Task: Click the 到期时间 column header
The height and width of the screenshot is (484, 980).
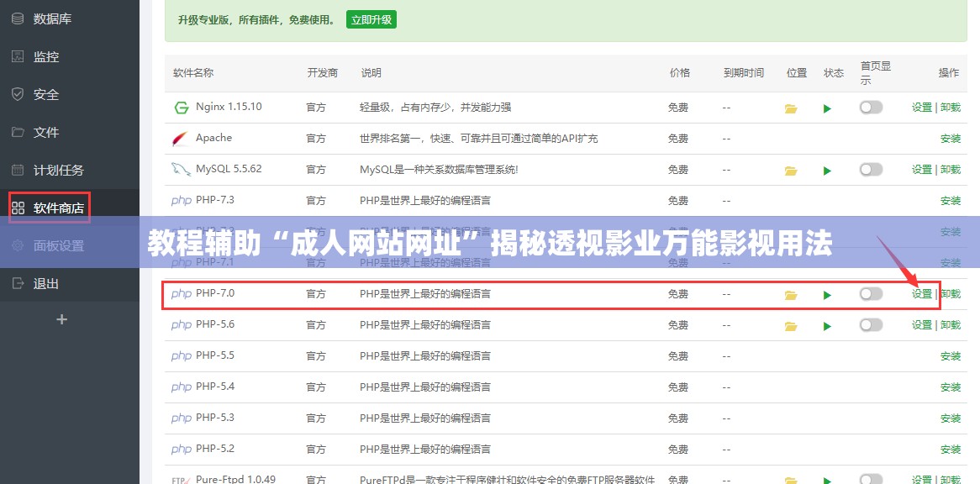Action: point(744,73)
